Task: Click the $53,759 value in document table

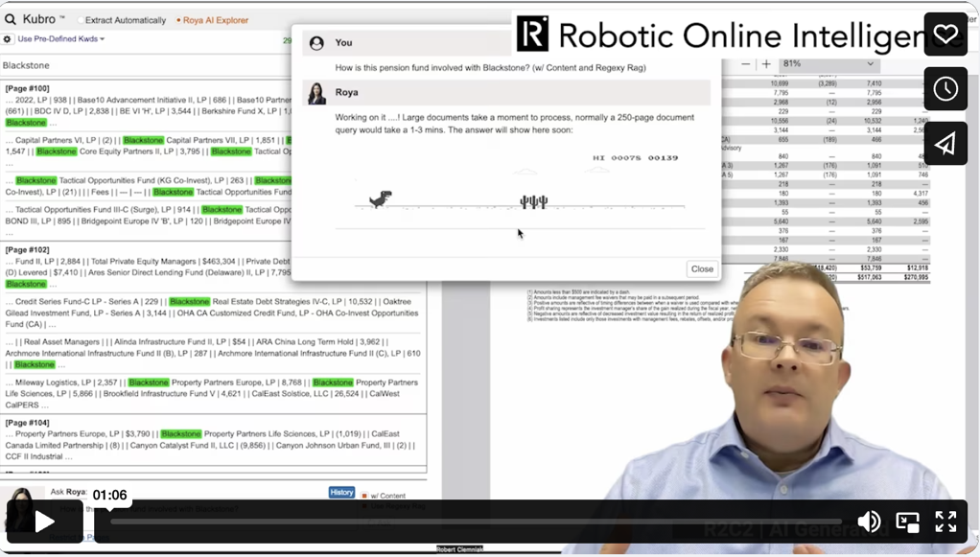Action: (x=871, y=267)
